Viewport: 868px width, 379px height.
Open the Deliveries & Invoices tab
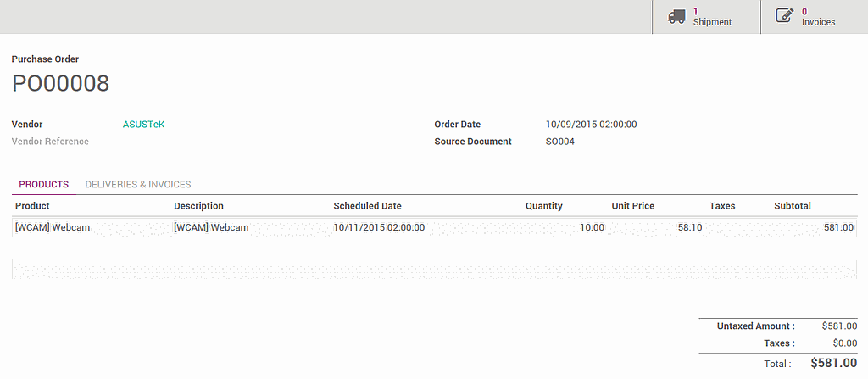click(x=138, y=184)
